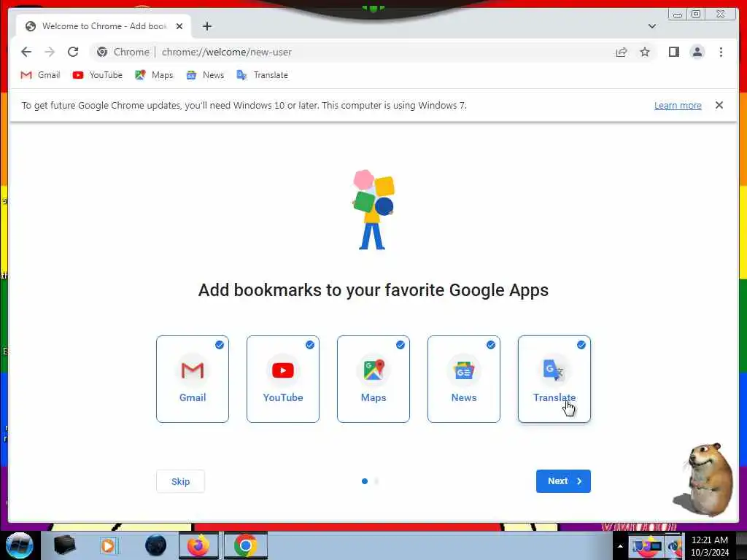Open the side panel icon
This screenshot has width=747, height=560.
(x=673, y=52)
